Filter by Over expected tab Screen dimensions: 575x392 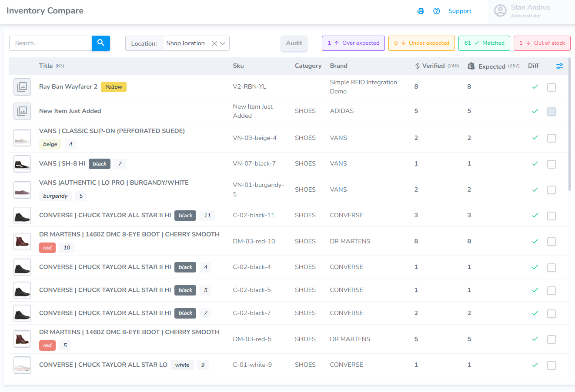pos(353,43)
